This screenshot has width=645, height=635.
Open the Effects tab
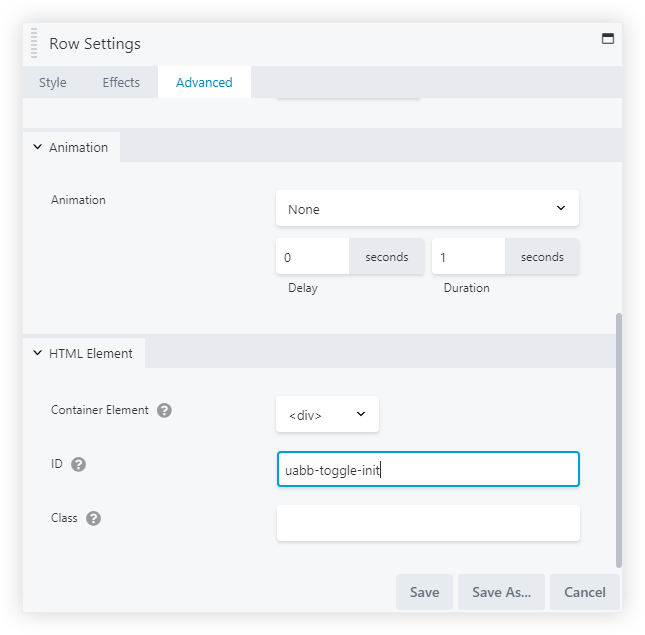[121, 82]
